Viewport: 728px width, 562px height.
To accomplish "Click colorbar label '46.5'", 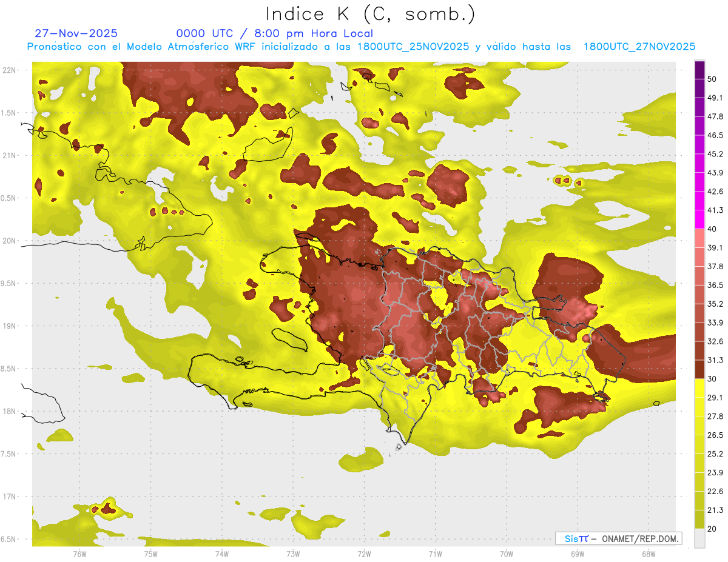I will tap(715, 135).
